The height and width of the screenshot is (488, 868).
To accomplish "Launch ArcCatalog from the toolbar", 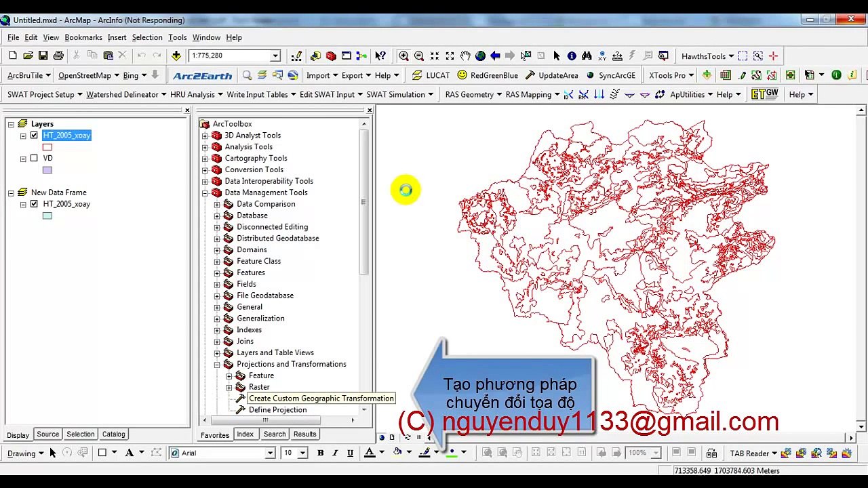I will click(315, 56).
